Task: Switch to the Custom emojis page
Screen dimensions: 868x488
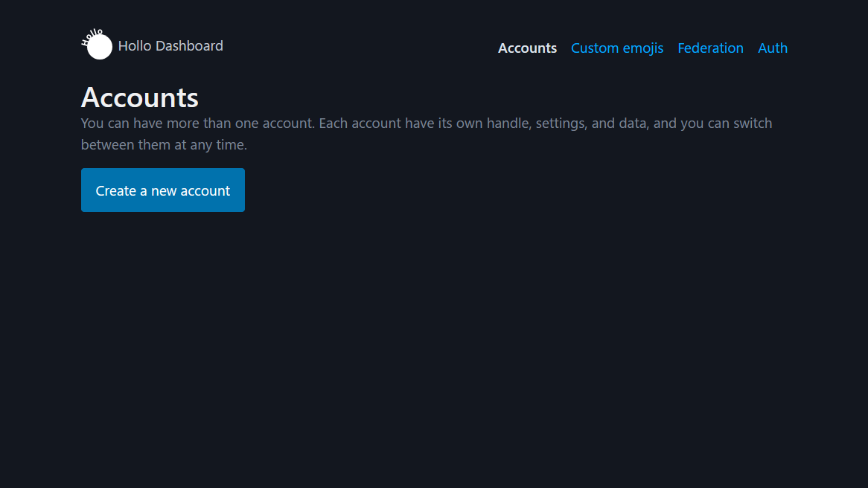Action: [x=616, y=48]
